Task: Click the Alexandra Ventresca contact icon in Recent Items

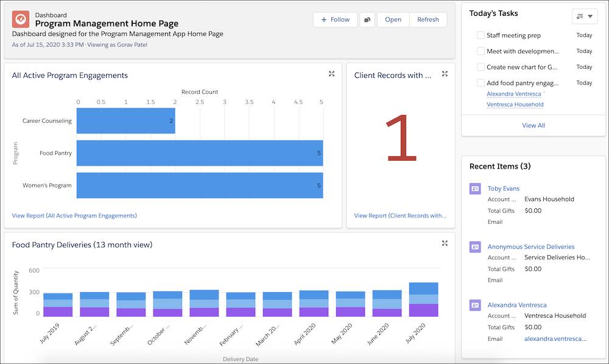Action: click(x=475, y=305)
